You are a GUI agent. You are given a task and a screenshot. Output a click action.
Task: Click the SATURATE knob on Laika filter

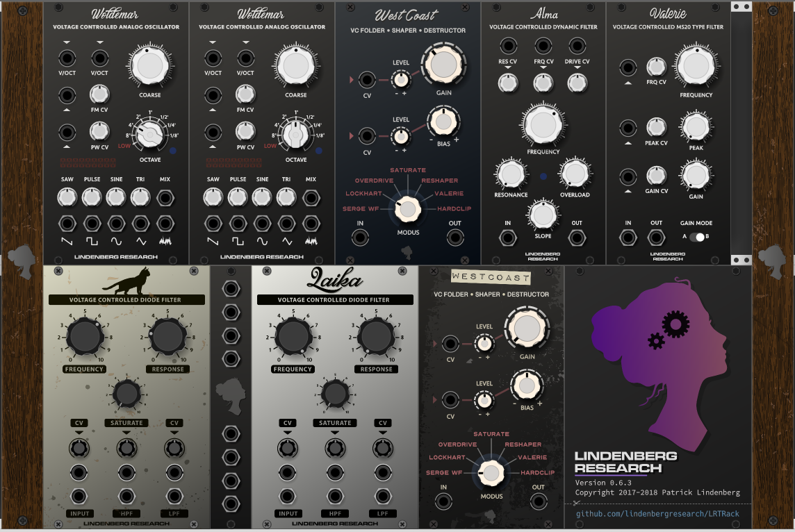pos(335,393)
